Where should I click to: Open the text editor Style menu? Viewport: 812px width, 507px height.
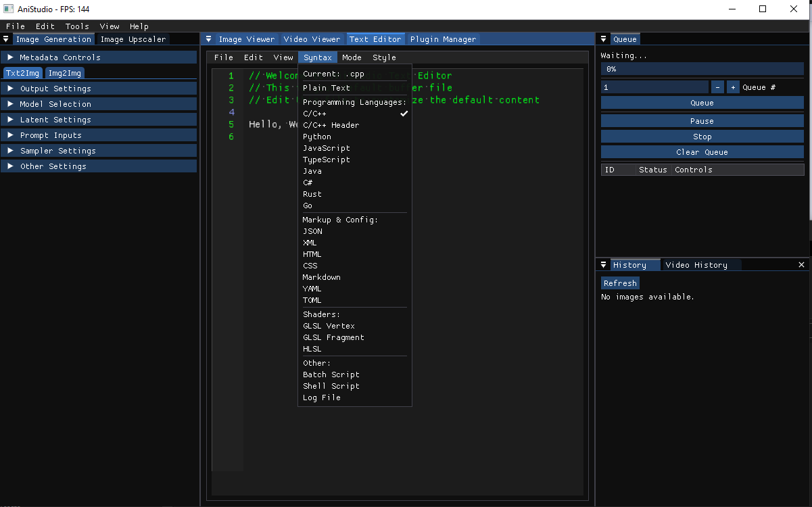pos(384,57)
